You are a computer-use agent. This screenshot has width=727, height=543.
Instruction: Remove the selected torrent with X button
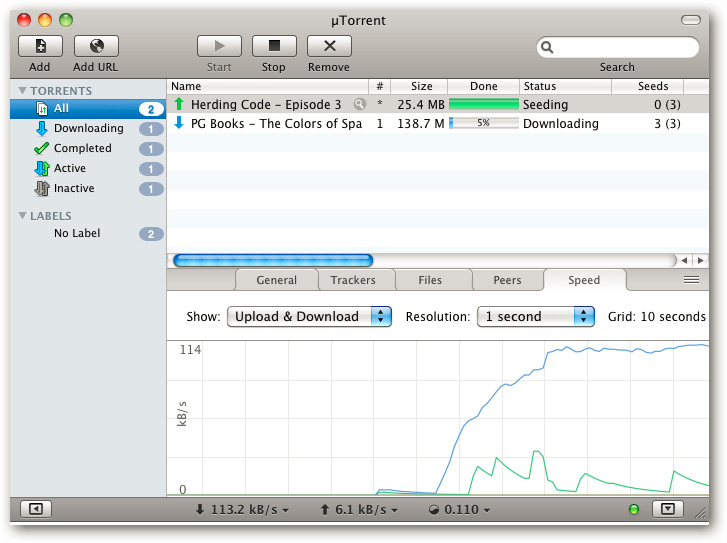tap(329, 46)
